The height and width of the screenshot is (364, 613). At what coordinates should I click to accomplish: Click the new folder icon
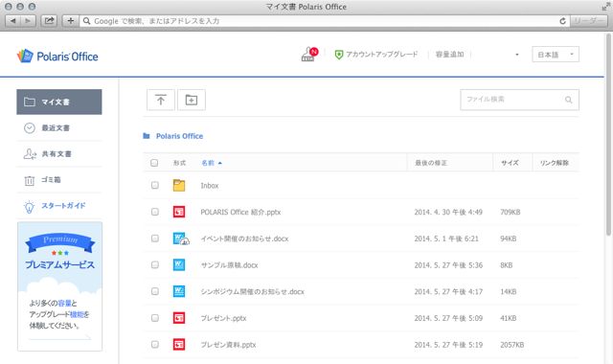coord(192,100)
